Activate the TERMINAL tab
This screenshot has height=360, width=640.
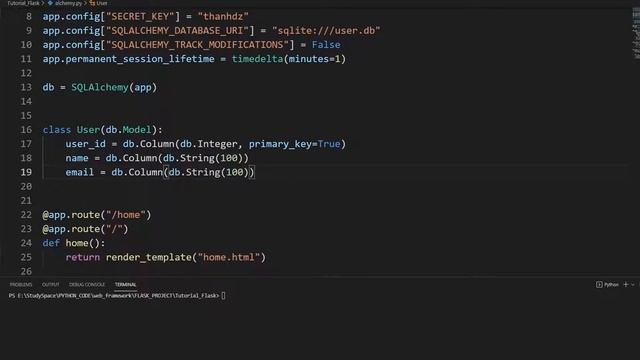coord(125,284)
